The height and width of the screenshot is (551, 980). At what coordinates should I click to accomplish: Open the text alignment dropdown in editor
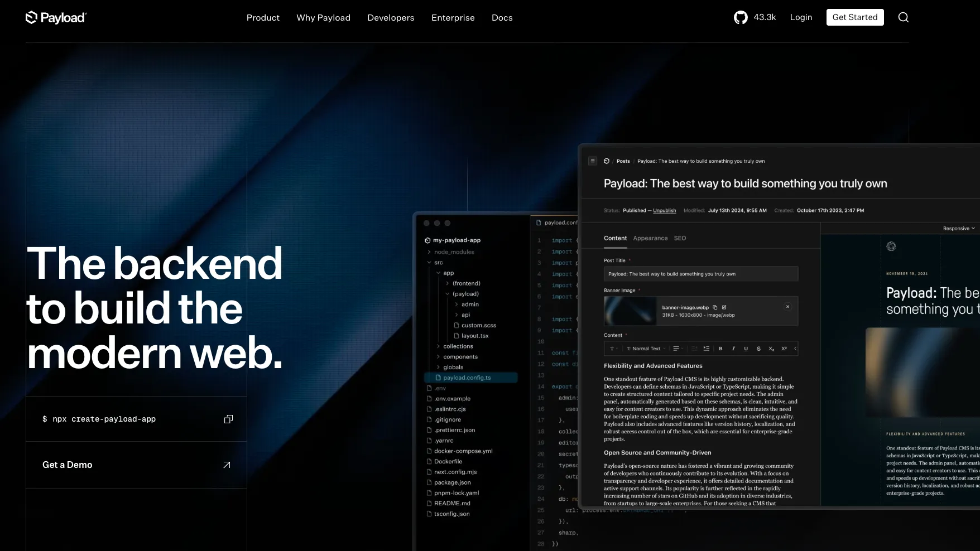click(678, 349)
